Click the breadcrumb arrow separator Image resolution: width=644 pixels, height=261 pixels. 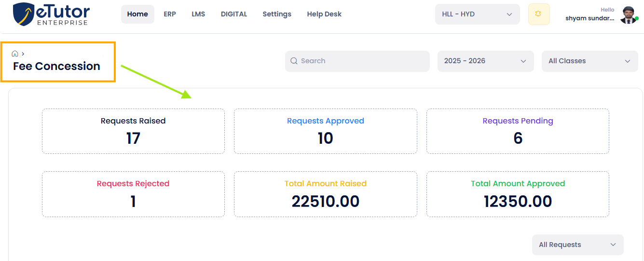(23, 54)
